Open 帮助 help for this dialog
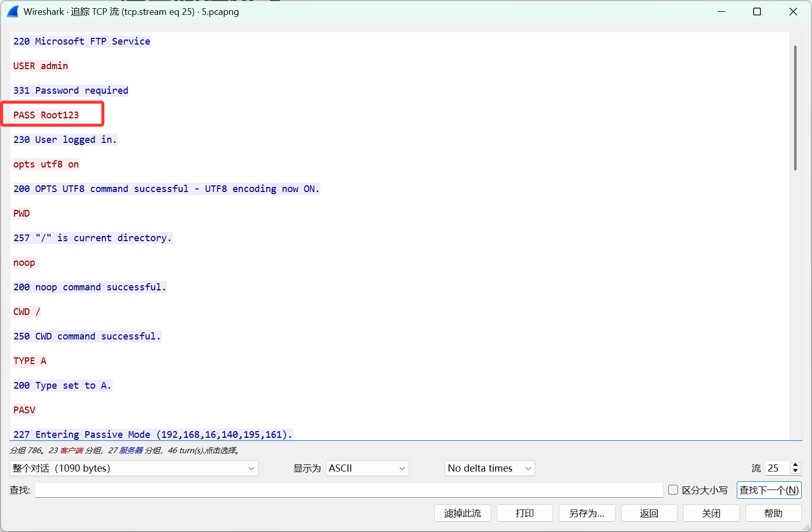This screenshot has width=812, height=532. (773, 513)
